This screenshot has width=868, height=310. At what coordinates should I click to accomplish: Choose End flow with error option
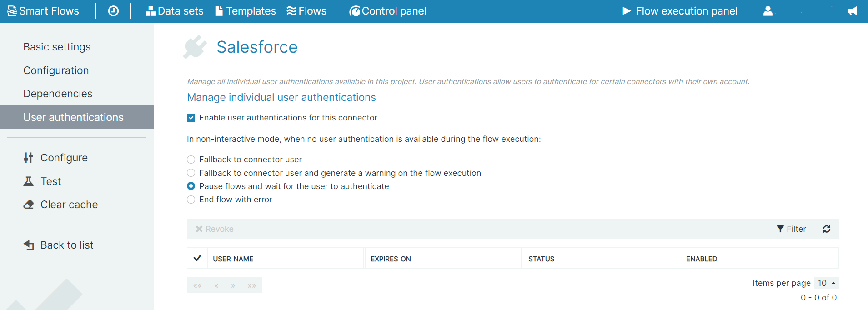pyautogui.click(x=191, y=200)
